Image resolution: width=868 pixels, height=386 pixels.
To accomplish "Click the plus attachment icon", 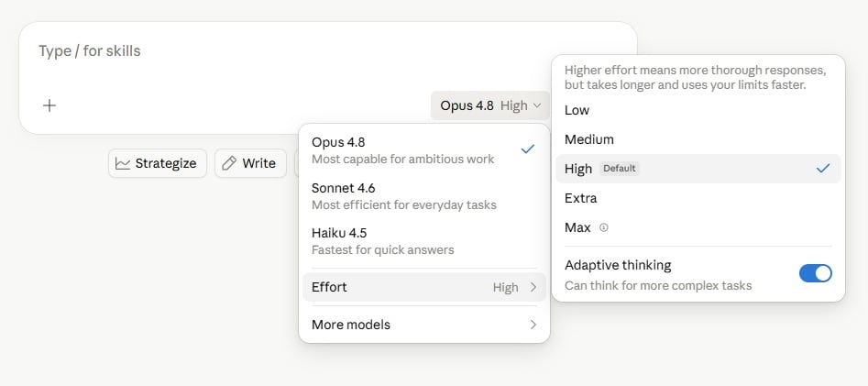I will click(x=49, y=105).
